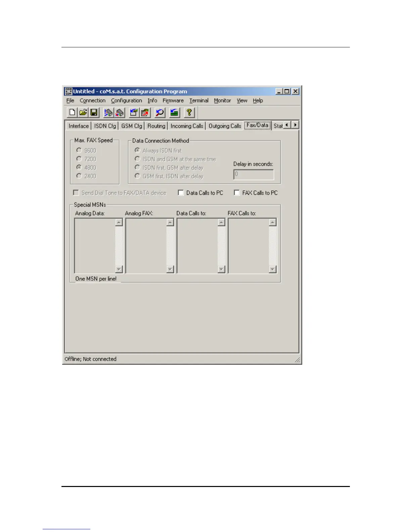Click Analog FAX list scroll down arrow
This screenshot has width=411, height=532.
pos(170,269)
